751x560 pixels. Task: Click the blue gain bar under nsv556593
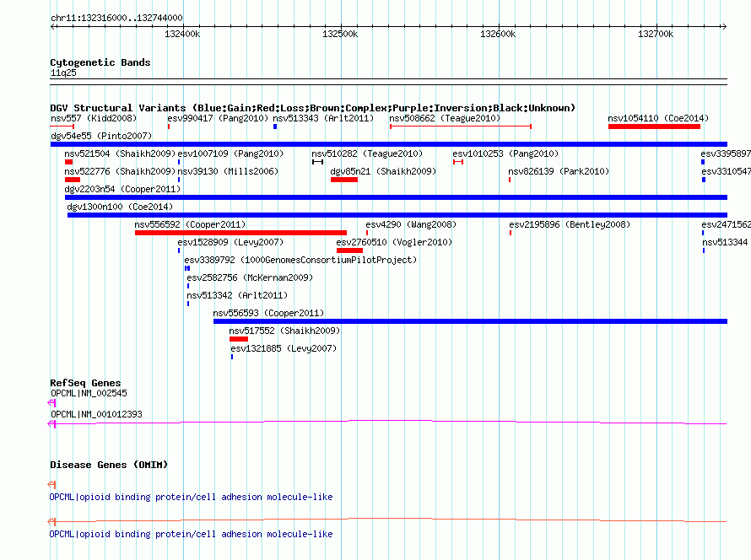pyautogui.click(x=470, y=321)
